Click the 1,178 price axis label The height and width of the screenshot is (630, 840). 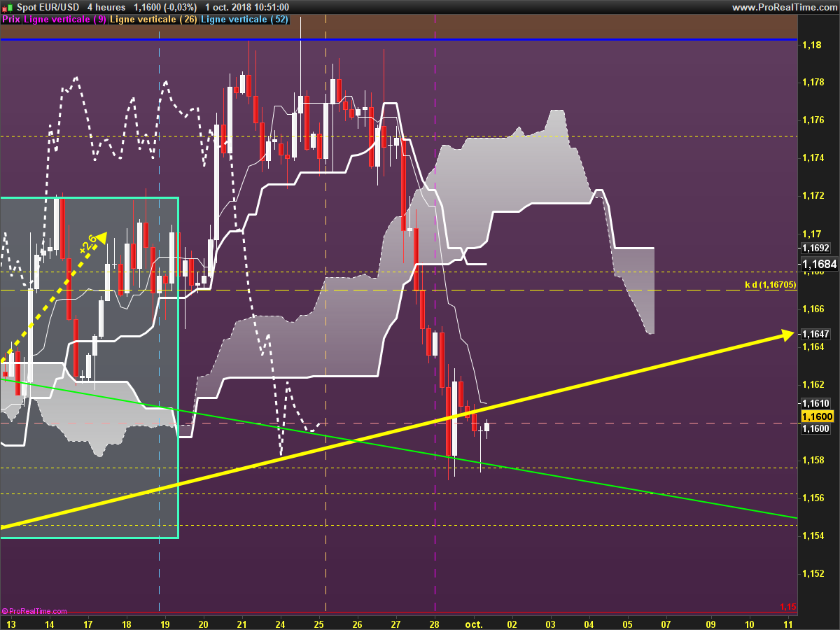(x=813, y=83)
